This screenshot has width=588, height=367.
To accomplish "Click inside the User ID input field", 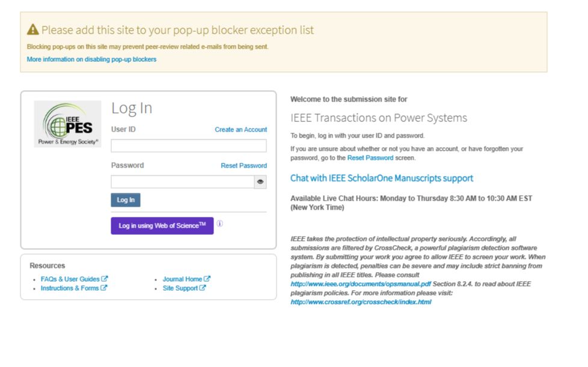I will click(188, 145).
